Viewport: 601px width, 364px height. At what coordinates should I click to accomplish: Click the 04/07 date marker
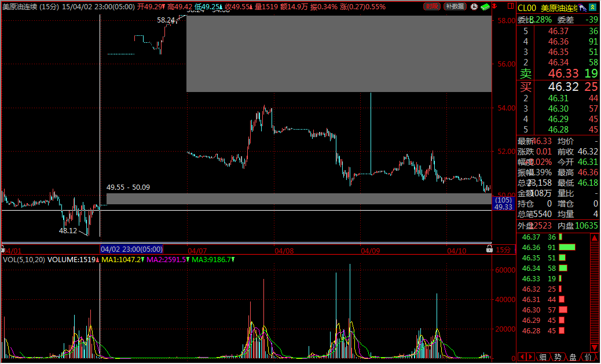[x=197, y=251]
